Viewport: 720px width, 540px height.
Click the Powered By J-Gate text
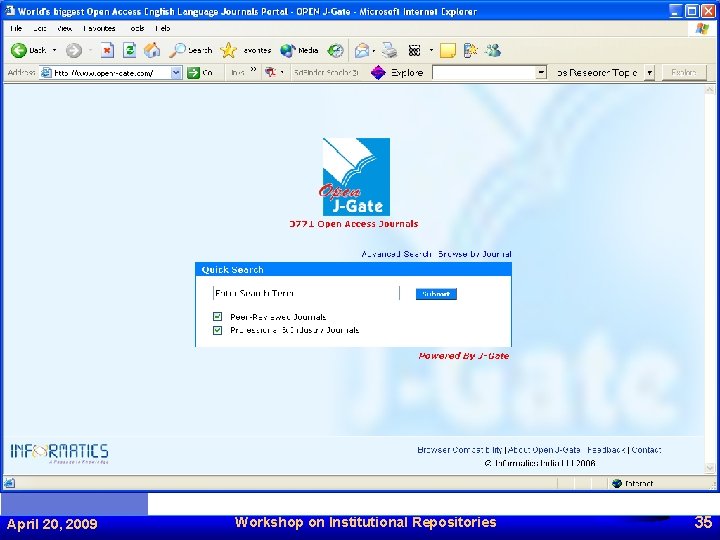point(463,356)
